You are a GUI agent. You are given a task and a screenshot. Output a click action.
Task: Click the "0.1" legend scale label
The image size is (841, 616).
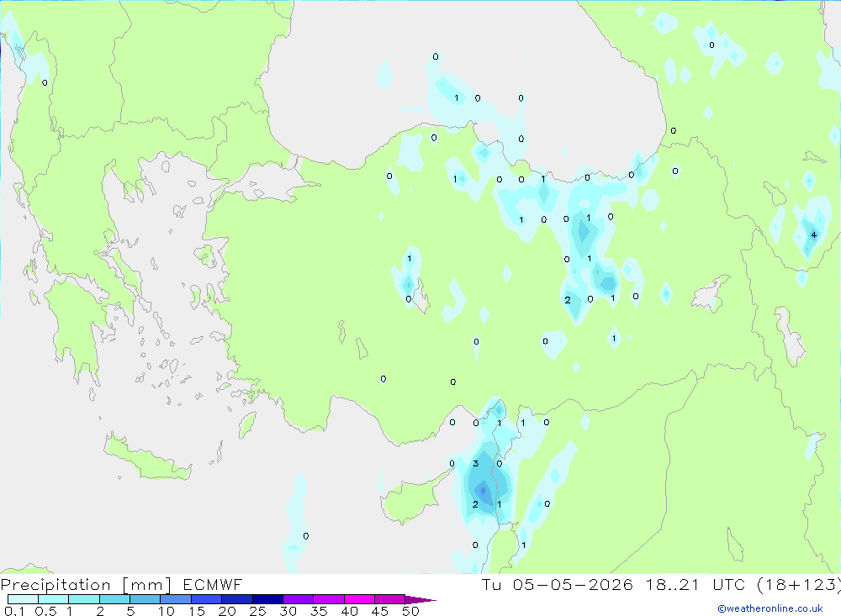click(x=14, y=611)
